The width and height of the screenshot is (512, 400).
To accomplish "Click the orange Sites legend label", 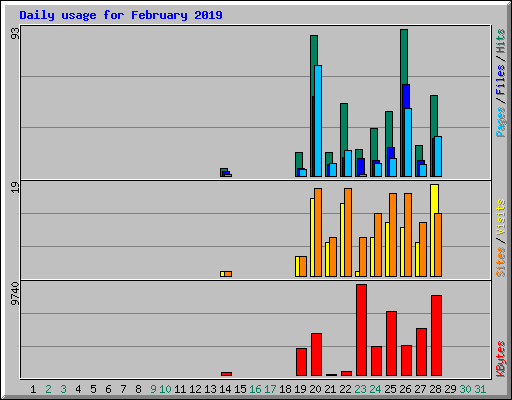I will (500, 262).
